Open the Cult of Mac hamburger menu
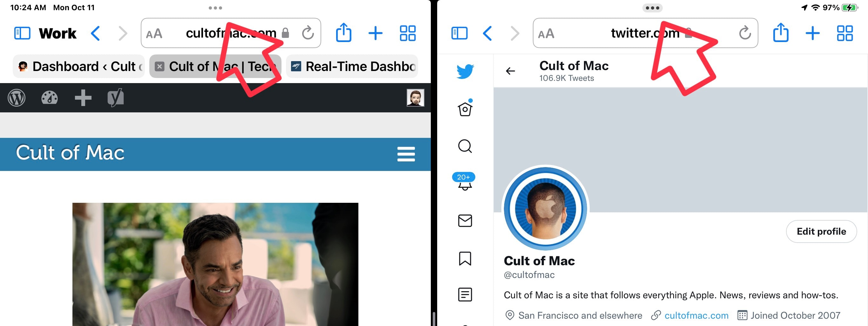The image size is (868, 326). tap(406, 154)
